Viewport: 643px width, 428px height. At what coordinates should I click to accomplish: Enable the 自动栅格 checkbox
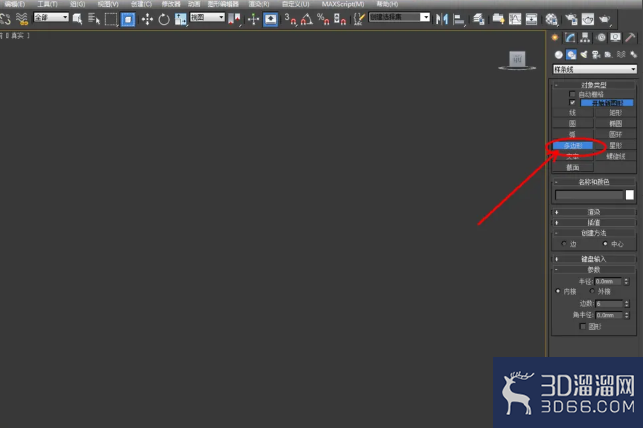pyautogui.click(x=572, y=94)
